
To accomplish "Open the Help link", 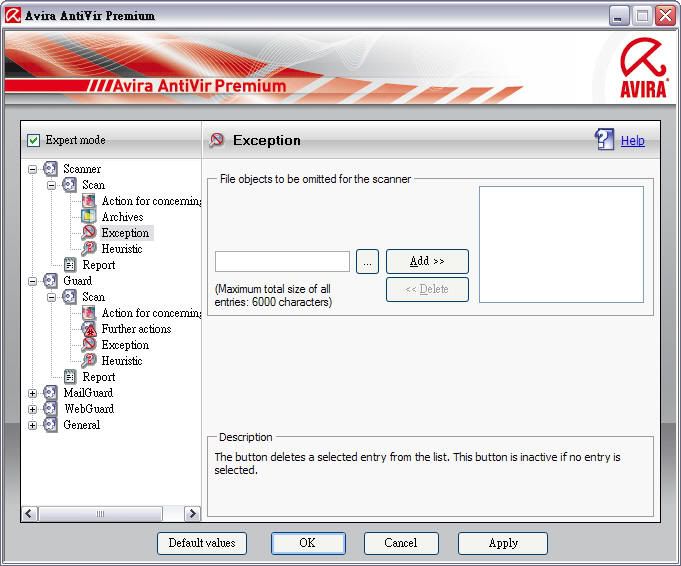I will (x=632, y=141).
